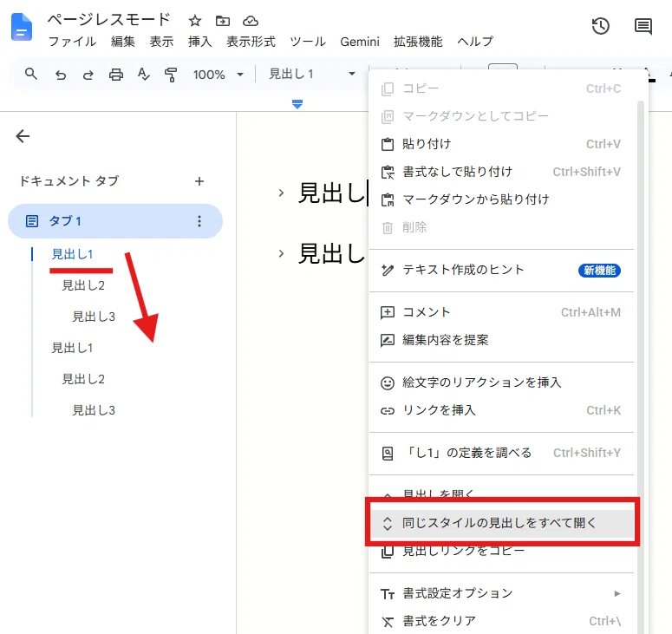Open the ファイル menu
Viewport: 672px width, 634px height.
72,42
